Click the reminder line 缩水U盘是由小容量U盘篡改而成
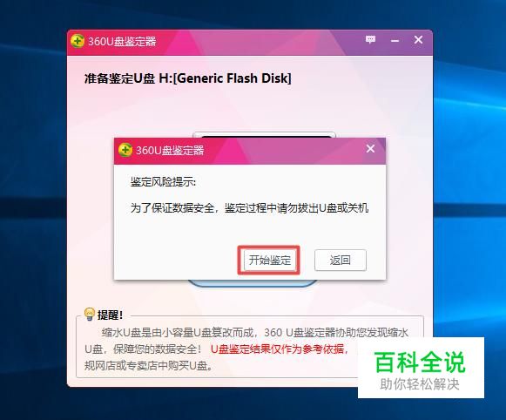 point(178,332)
